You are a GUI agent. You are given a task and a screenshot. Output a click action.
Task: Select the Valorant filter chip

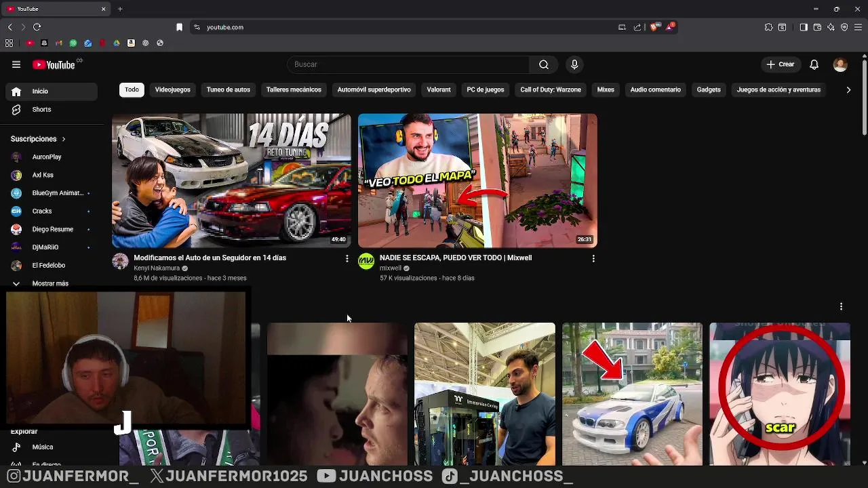(439, 89)
